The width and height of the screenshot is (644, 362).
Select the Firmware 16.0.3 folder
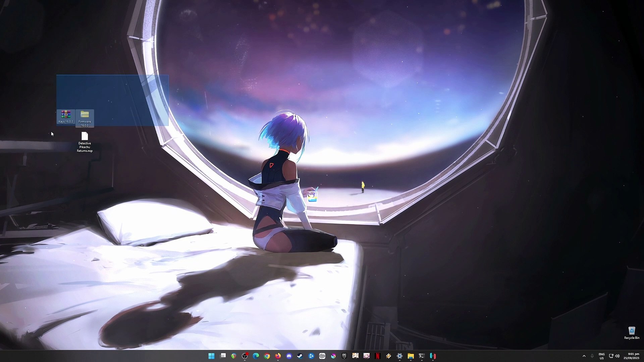click(x=85, y=118)
